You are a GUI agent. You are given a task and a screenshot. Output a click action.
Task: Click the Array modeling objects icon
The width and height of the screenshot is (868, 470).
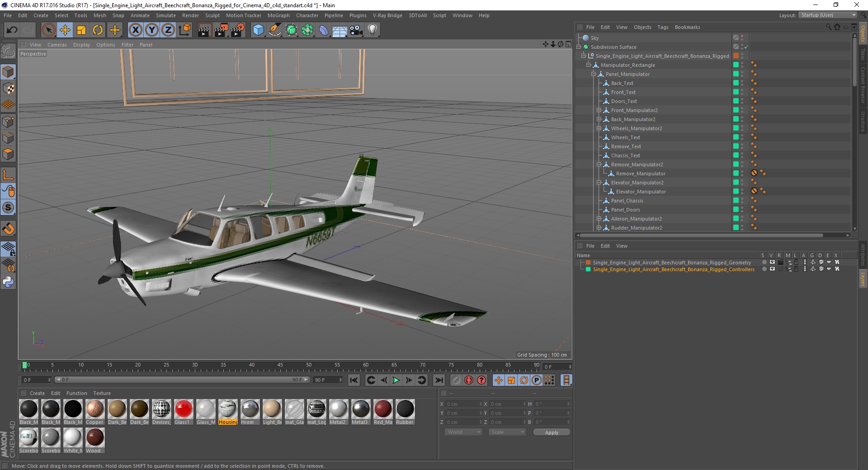pos(307,30)
